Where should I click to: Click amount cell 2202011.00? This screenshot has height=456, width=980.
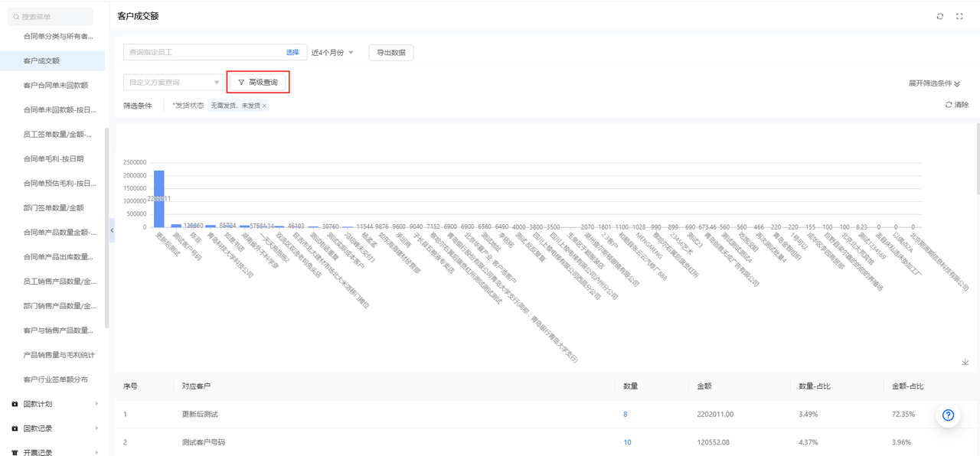[x=715, y=414]
